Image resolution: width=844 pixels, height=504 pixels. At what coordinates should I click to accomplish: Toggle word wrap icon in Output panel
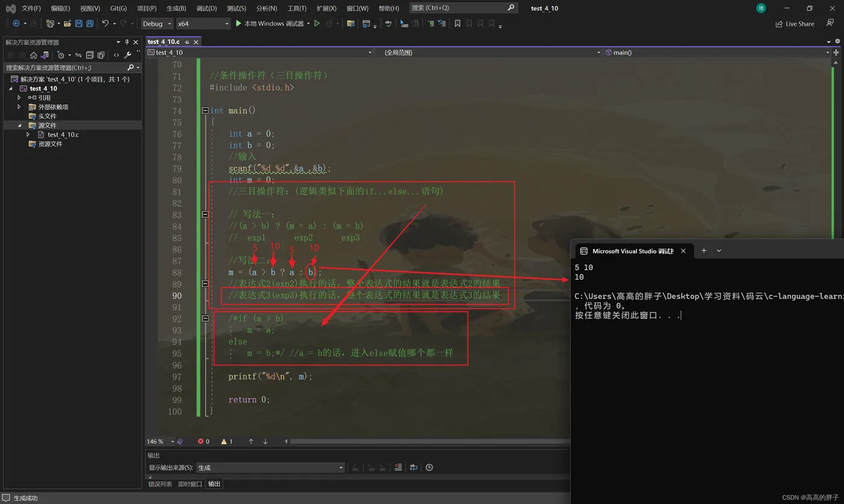tap(414, 467)
